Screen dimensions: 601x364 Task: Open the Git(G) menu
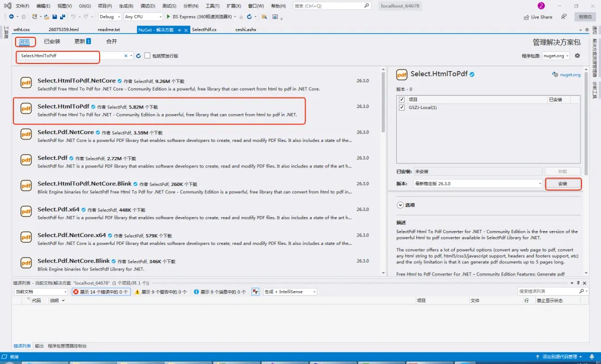point(85,6)
